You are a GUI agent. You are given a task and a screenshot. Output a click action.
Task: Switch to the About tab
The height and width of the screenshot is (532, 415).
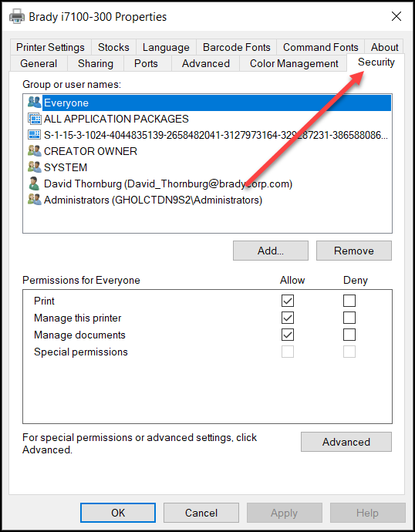coord(384,47)
